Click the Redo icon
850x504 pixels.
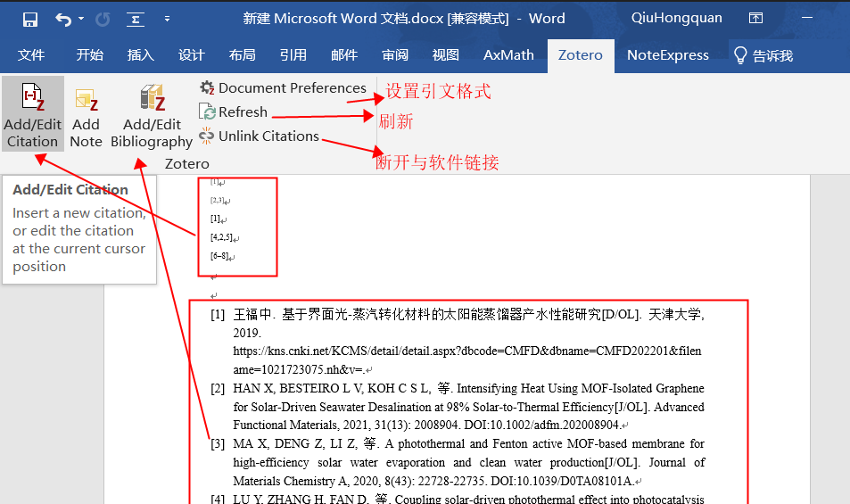point(103,20)
